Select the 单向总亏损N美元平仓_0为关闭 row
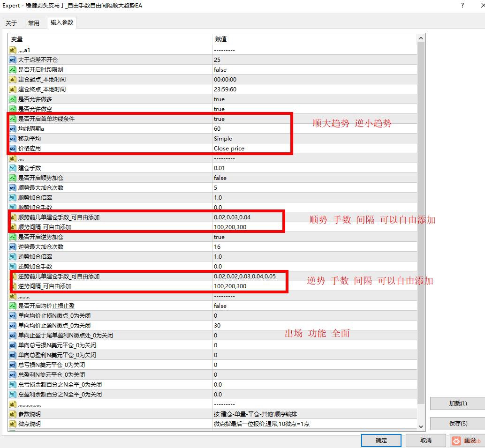This screenshot has height=448, width=485. click(212, 345)
